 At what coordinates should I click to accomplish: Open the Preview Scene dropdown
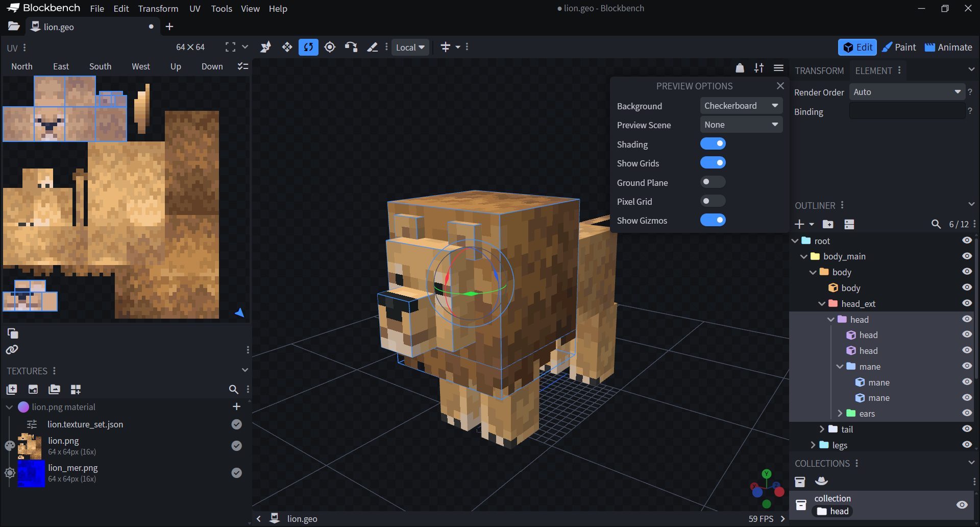pyautogui.click(x=741, y=124)
